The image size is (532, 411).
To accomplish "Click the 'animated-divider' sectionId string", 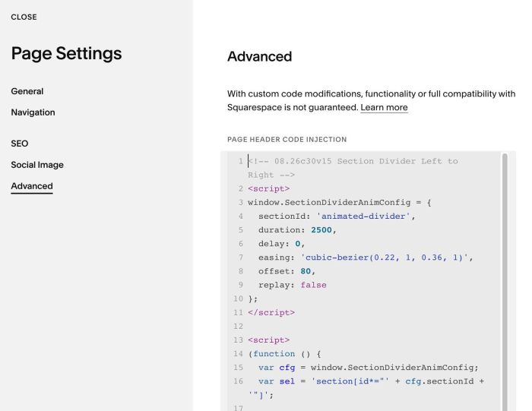I will click(363, 216).
